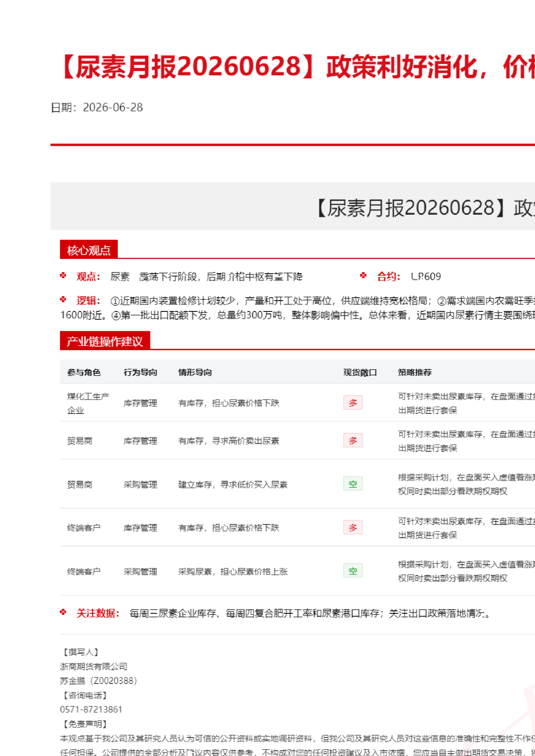Click the 现货敞口 column header
Screen dimensions: 535x756
tap(360, 372)
